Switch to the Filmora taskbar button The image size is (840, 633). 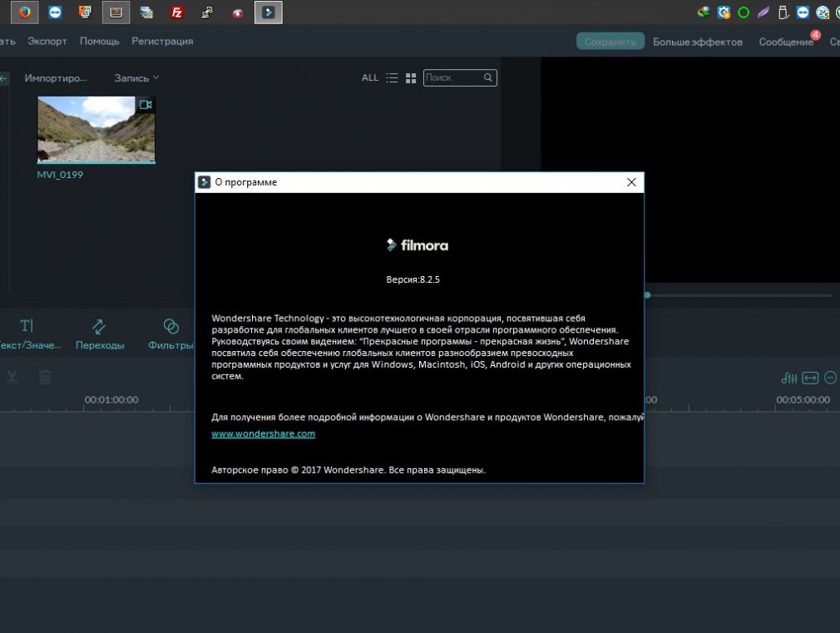(269, 12)
